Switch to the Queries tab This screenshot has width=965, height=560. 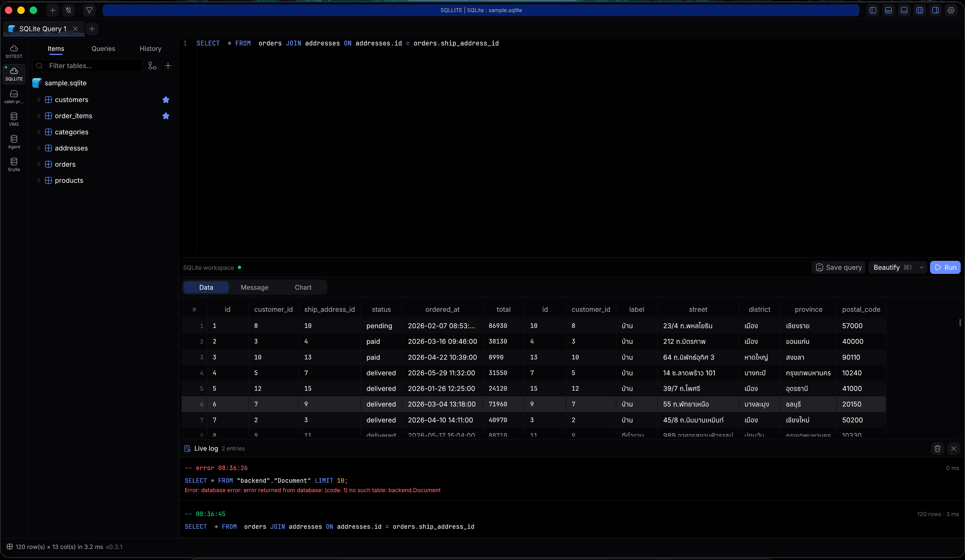103,49
